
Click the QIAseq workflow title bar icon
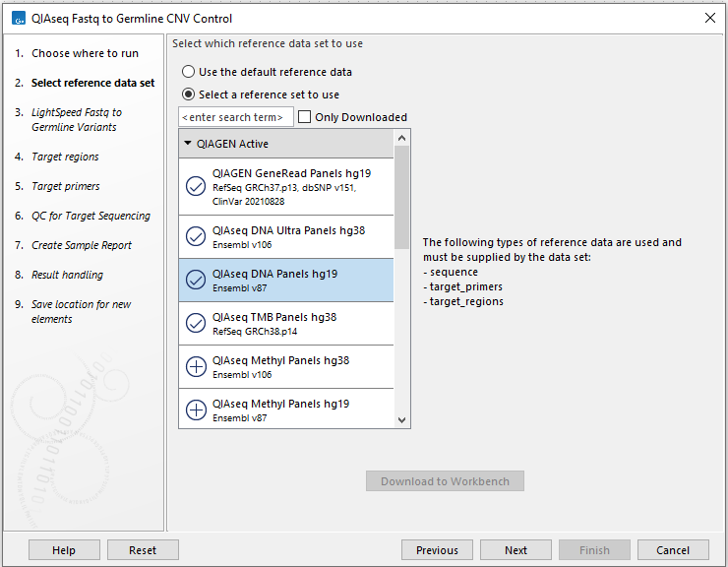19,19
